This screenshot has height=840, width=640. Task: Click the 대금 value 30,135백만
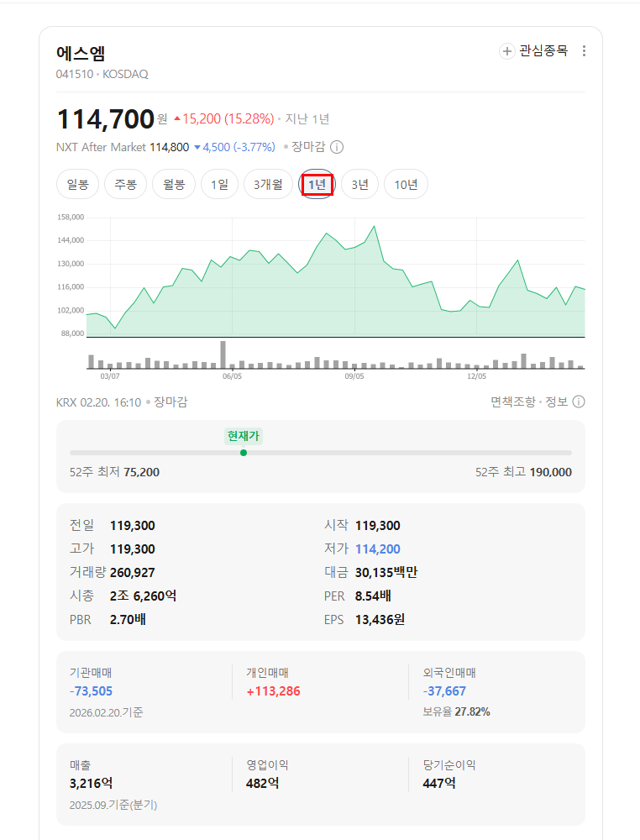coord(386,573)
